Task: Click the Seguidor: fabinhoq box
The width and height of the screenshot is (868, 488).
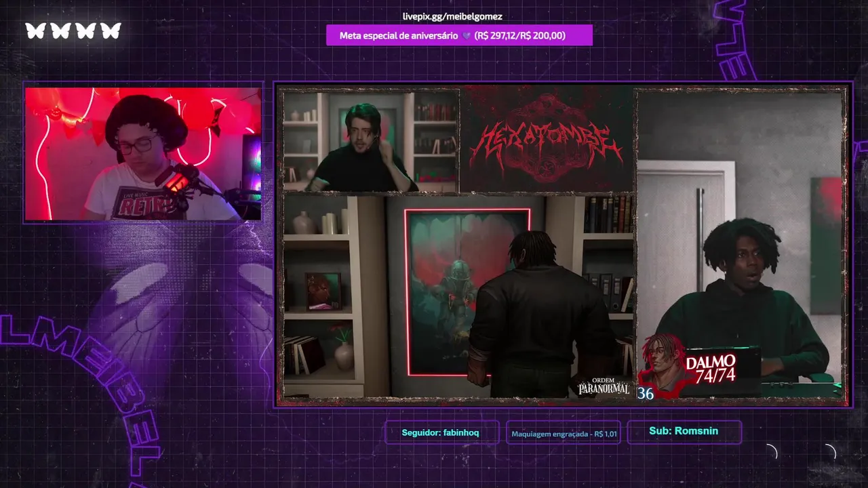Action: point(441,432)
